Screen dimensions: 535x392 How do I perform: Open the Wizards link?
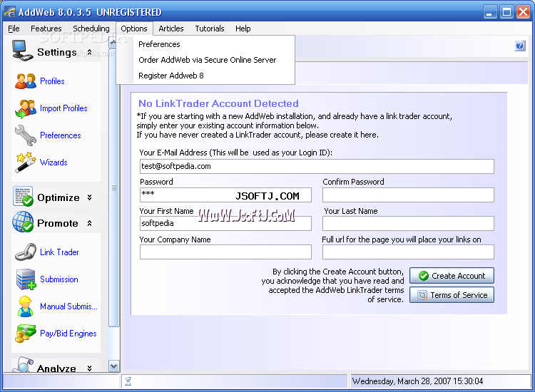pos(53,163)
